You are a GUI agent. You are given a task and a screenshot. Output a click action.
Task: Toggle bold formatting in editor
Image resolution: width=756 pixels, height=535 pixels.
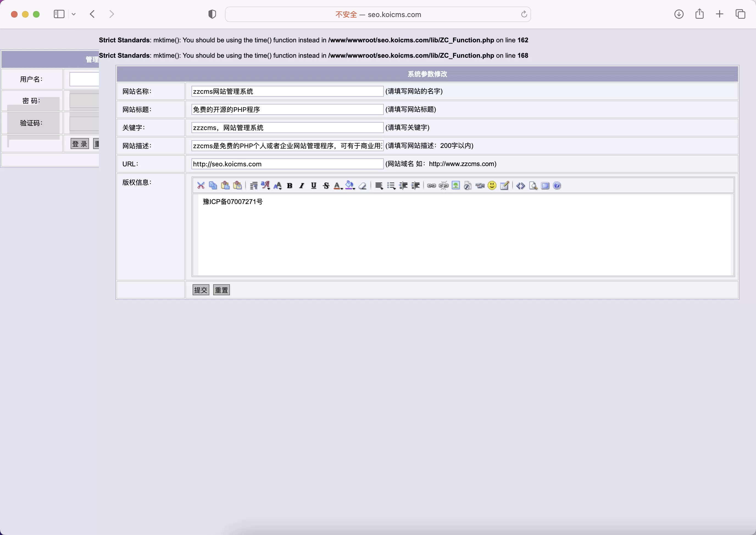coord(290,186)
